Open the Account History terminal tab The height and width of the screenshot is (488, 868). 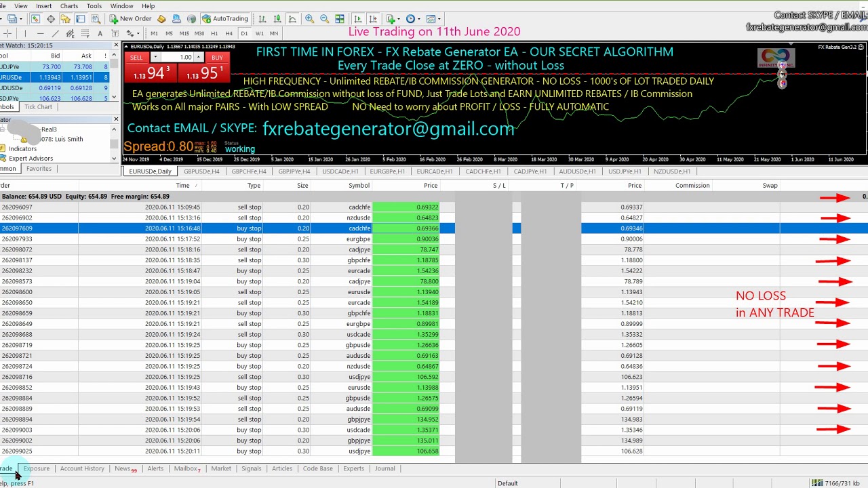coord(82,468)
